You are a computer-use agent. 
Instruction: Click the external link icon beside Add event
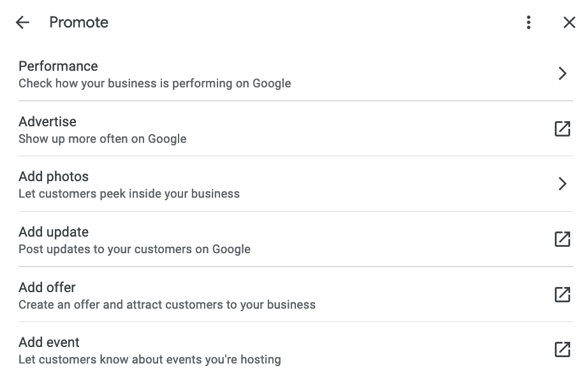tap(562, 349)
